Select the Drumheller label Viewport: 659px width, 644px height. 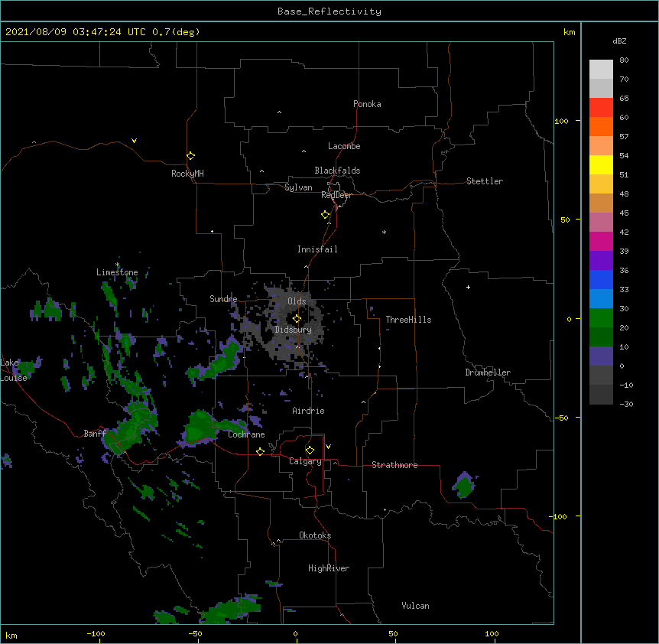(x=488, y=372)
